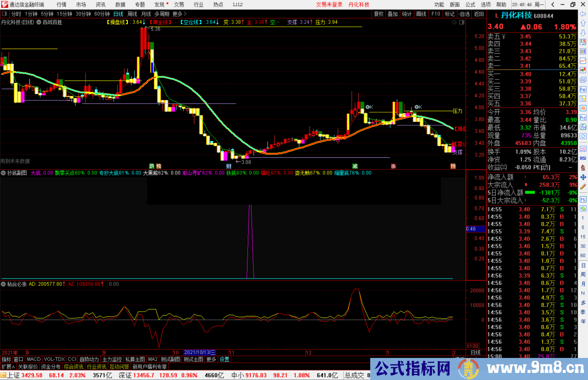Open the 更多 indicator tabs list

pos(211,359)
